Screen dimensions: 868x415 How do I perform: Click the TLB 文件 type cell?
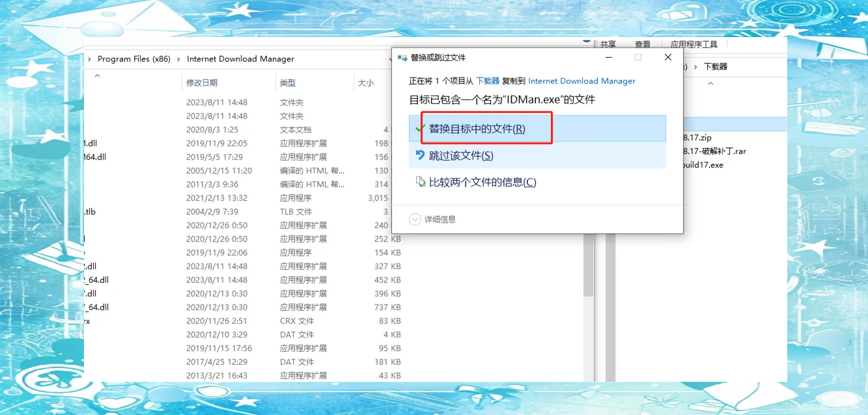[x=296, y=212]
